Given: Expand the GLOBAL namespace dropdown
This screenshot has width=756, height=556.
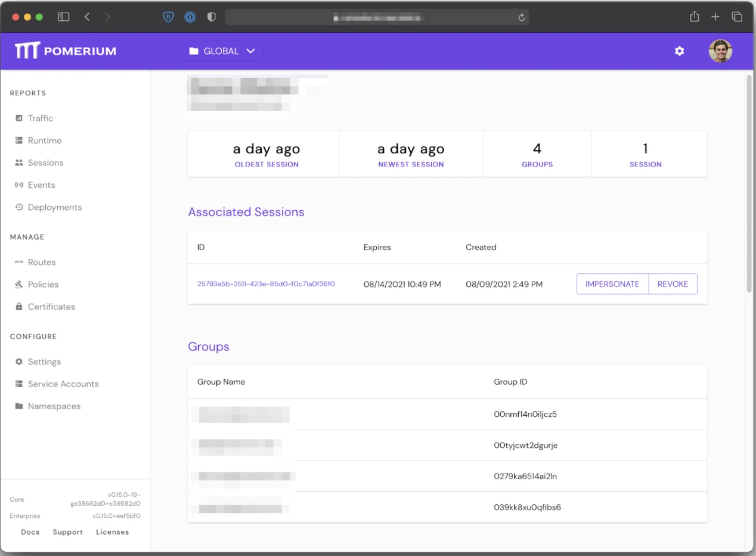Looking at the screenshot, I should pos(223,51).
